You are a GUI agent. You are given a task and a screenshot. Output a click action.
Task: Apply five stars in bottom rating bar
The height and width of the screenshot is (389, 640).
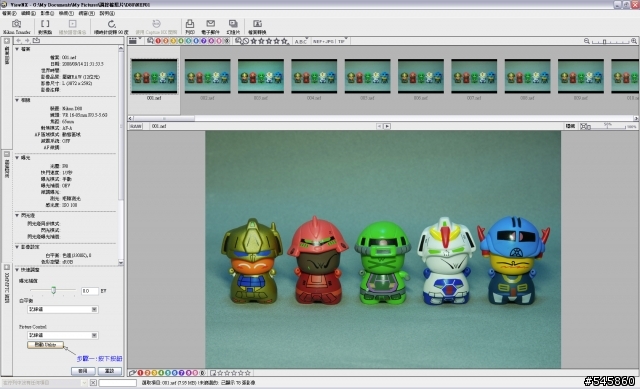248,373
